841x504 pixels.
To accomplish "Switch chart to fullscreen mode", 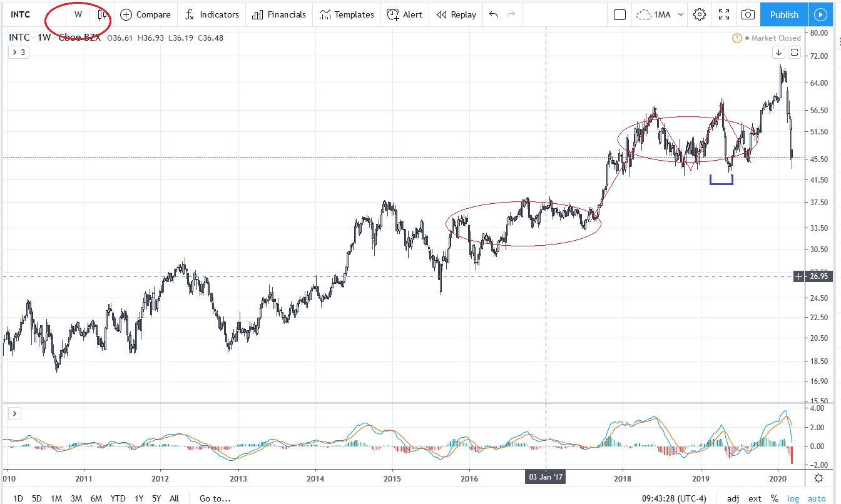I will (723, 14).
